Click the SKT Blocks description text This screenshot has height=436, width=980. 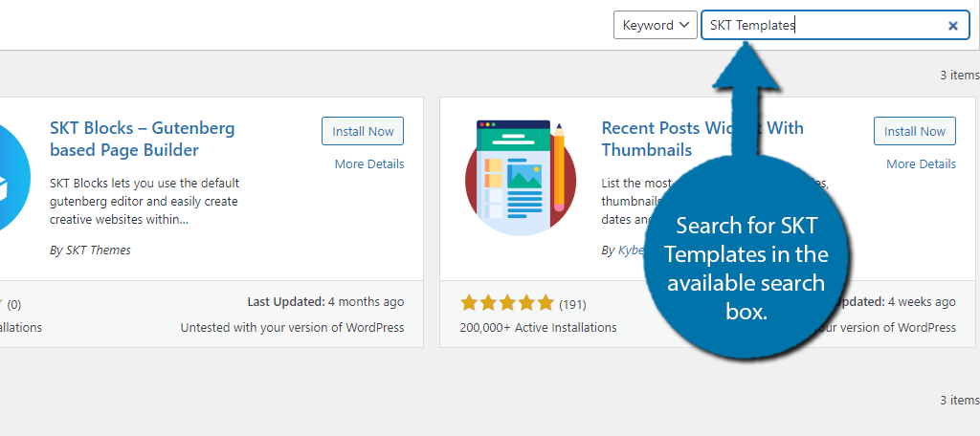[x=145, y=202]
